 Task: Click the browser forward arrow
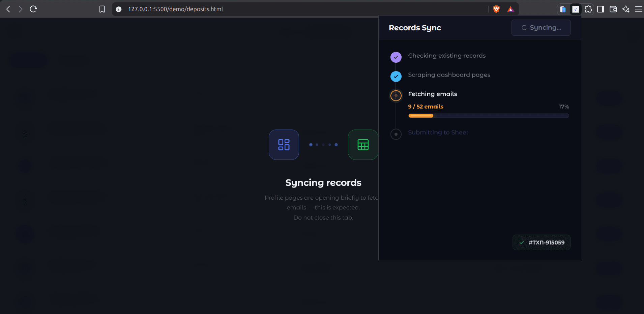tap(21, 9)
